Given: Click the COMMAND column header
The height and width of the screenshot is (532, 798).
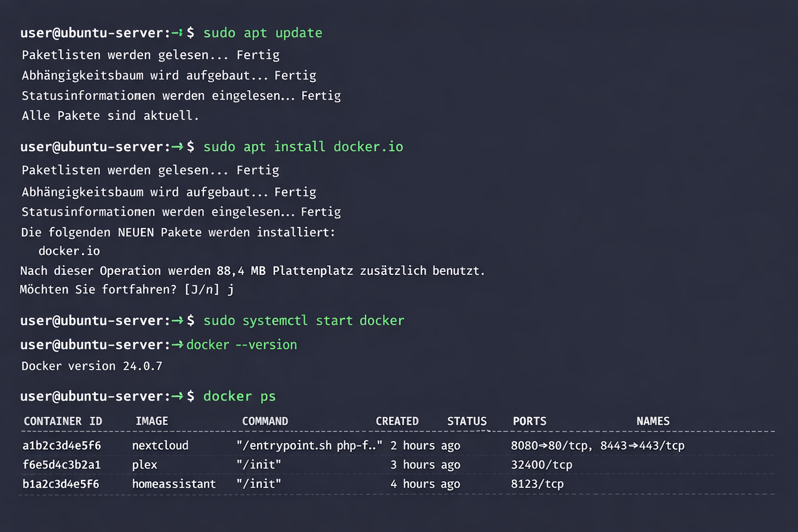Looking at the screenshot, I should [x=265, y=421].
